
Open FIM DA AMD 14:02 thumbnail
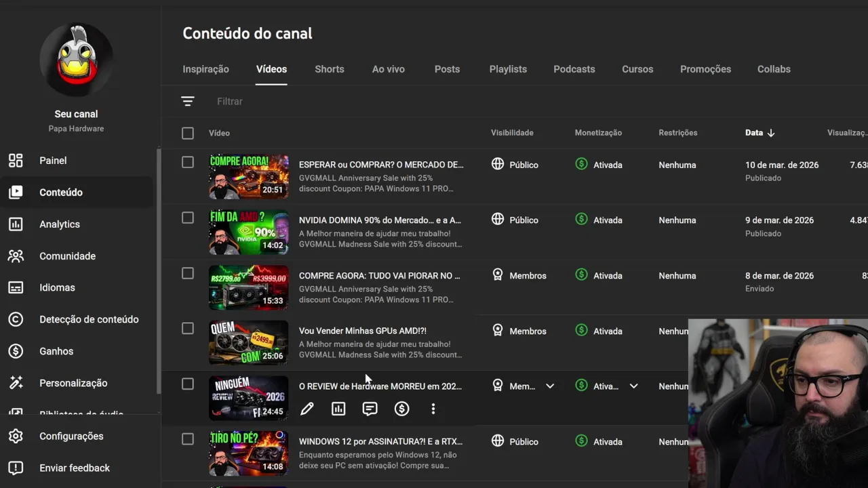[x=248, y=232]
